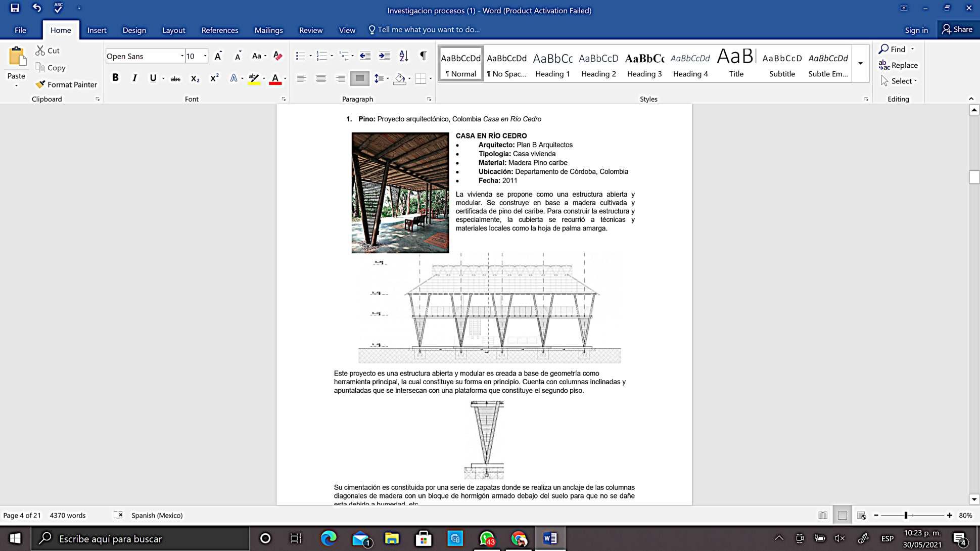The width and height of the screenshot is (980, 551).
Task: Toggle Justify text alignment
Action: [x=359, y=78]
